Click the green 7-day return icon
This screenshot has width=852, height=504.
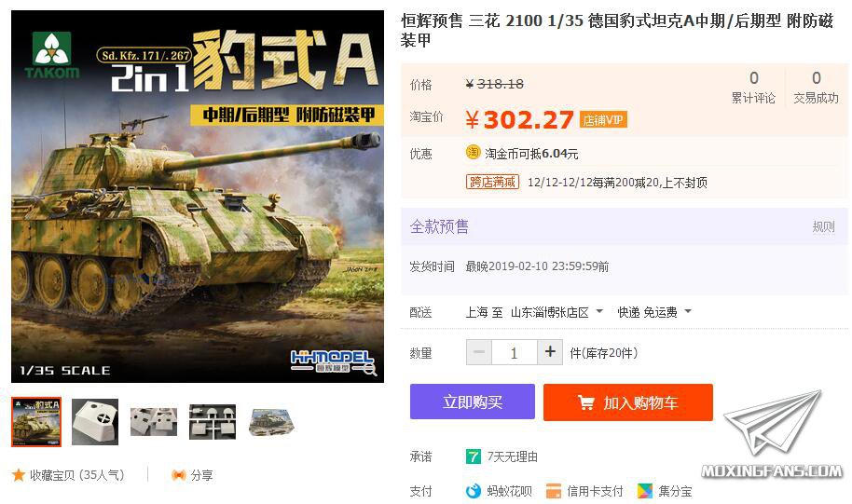coord(473,456)
